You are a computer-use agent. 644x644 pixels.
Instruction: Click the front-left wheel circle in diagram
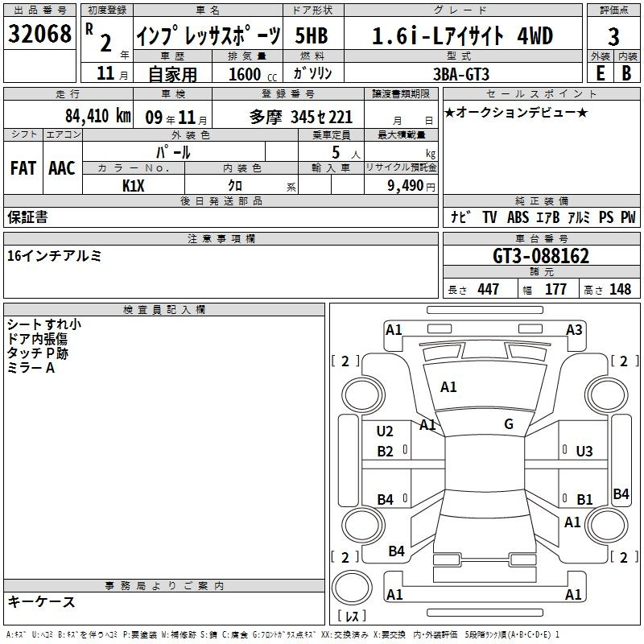363,395
